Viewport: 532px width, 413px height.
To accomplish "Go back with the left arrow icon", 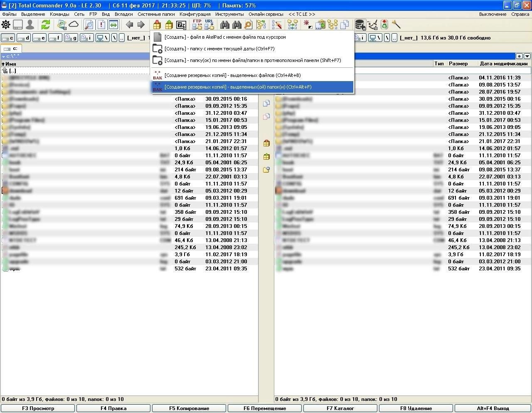I will pyautogui.click(x=130, y=25).
